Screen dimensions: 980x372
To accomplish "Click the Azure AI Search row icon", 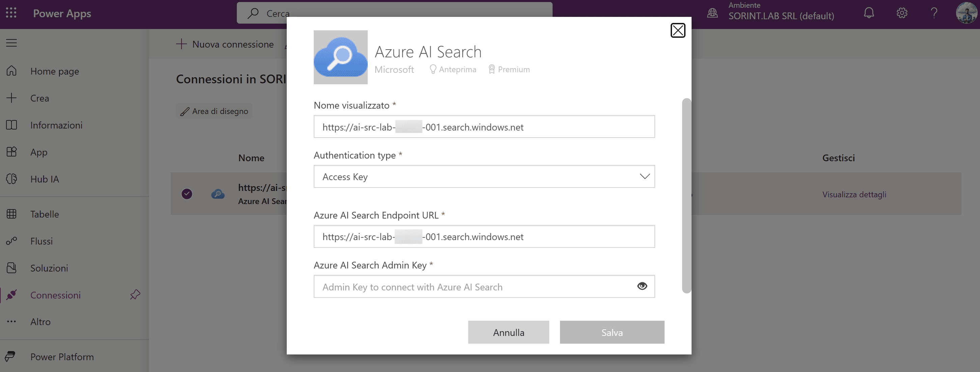I will [218, 194].
